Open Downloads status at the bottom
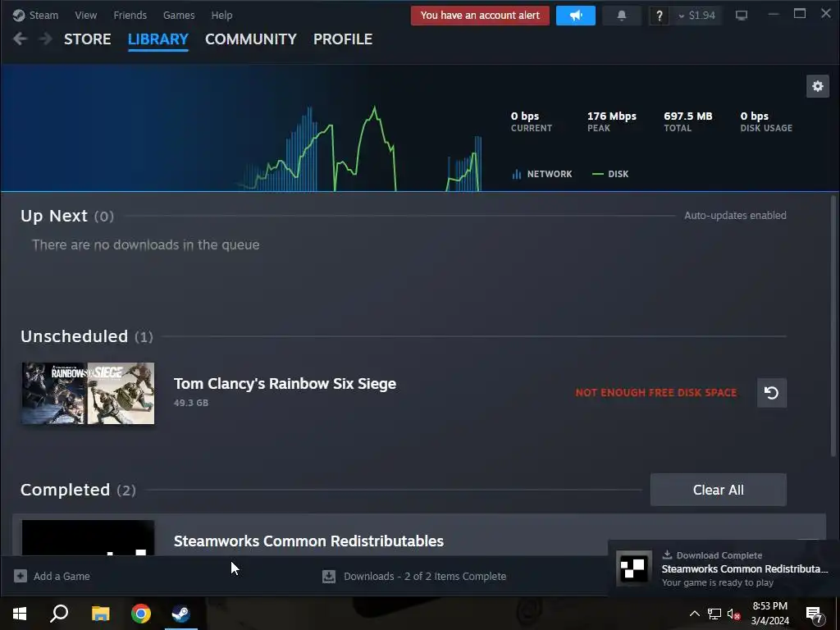Image resolution: width=840 pixels, height=630 pixels. pos(414,577)
